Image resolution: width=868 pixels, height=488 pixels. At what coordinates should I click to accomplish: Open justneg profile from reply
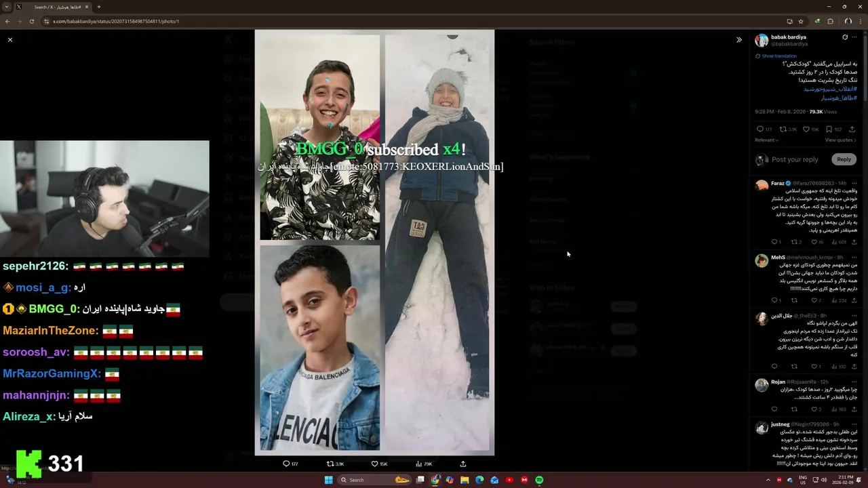[x=781, y=424]
